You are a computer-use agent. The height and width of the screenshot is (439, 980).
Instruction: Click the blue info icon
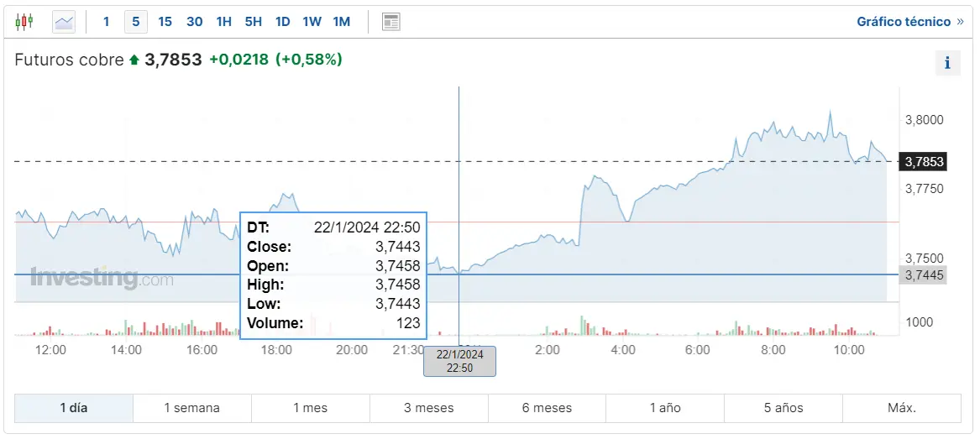pos(947,63)
